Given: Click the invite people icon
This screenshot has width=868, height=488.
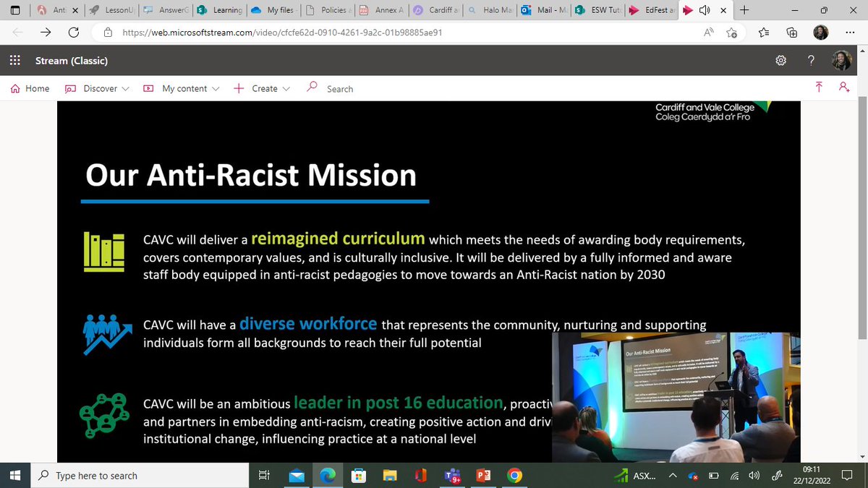Looking at the screenshot, I should pyautogui.click(x=843, y=87).
